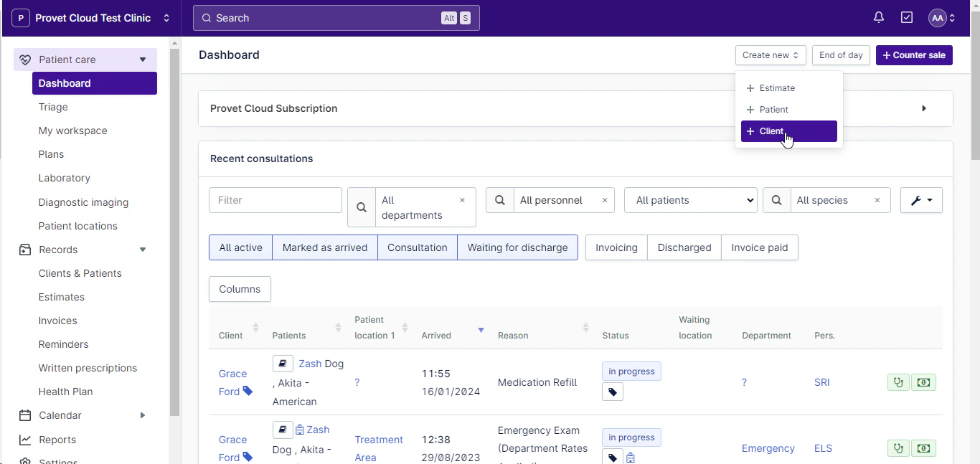Open Grace Ford's client page

[x=232, y=374]
